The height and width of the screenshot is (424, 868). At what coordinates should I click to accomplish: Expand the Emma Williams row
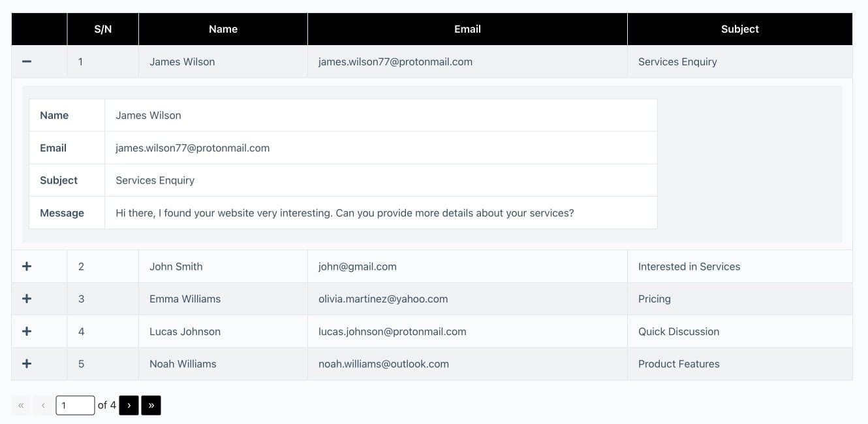point(27,299)
